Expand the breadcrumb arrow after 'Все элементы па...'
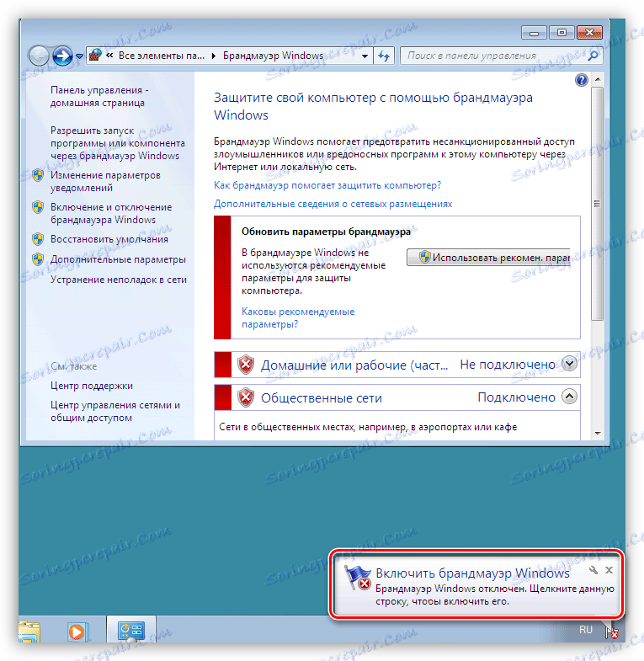The image size is (644, 661). click(214, 56)
